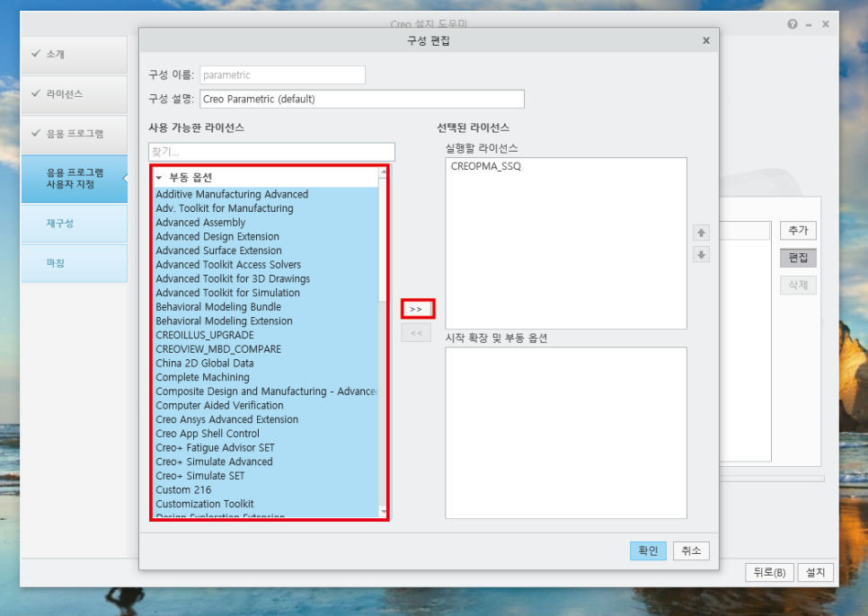This screenshot has height=616, width=868.
Task: Click the 구성 설명 description field
Action: click(x=361, y=99)
